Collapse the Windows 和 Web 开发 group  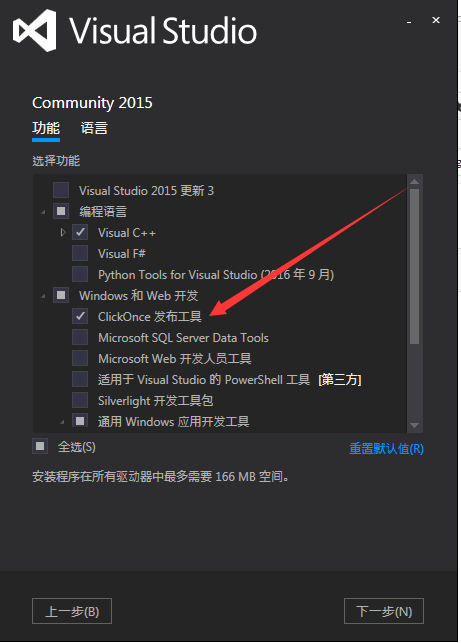coord(43,296)
